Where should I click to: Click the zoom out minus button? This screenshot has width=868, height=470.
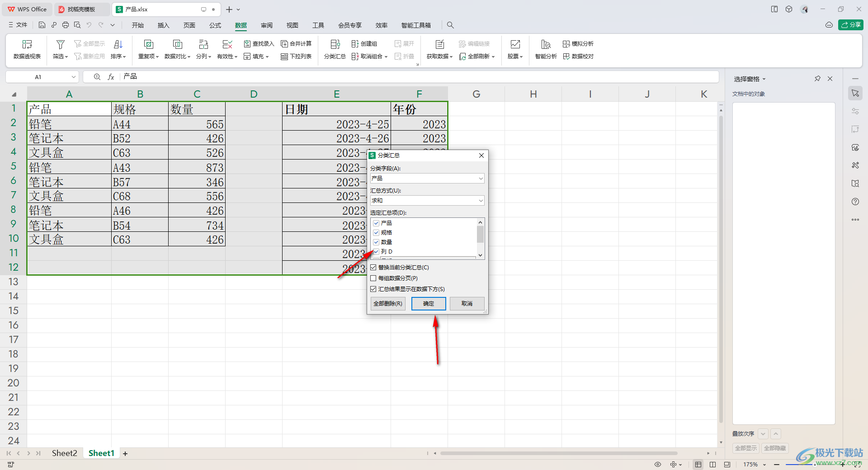point(777,465)
